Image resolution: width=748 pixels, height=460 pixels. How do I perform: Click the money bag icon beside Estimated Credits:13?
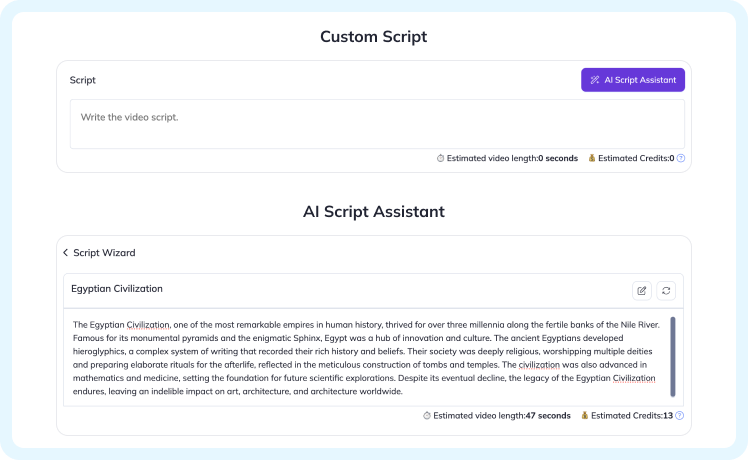point(584,415)
